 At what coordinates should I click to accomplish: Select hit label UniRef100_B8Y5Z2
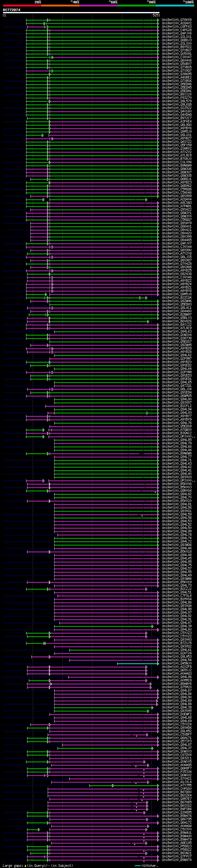(x=176, y=47)
